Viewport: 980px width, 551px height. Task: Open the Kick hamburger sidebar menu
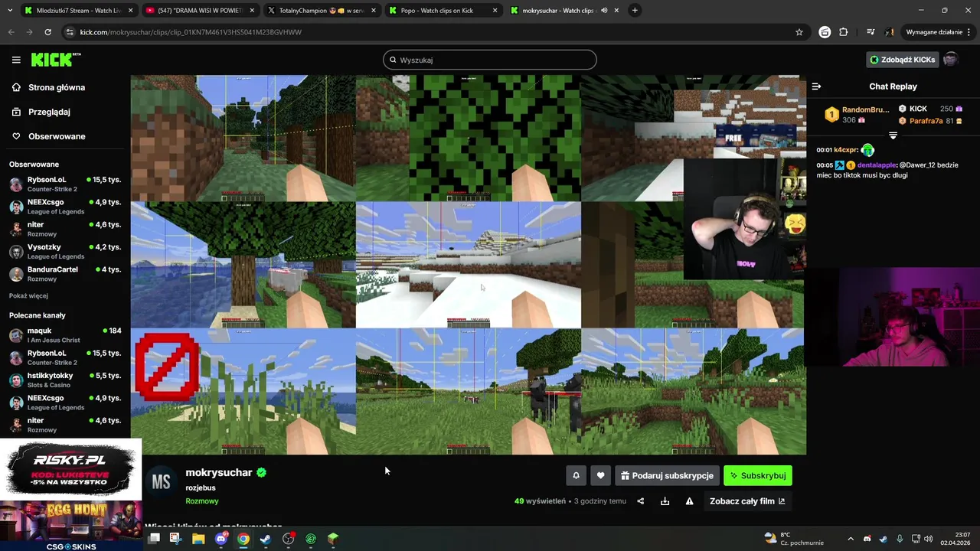[16, 60]
